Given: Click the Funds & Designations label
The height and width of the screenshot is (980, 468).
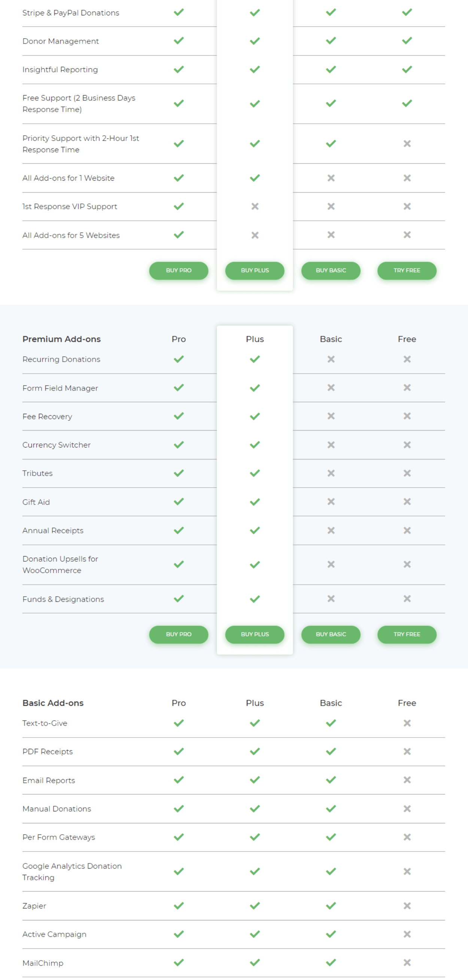Looking at the screenshot, I should coord(63,599).
